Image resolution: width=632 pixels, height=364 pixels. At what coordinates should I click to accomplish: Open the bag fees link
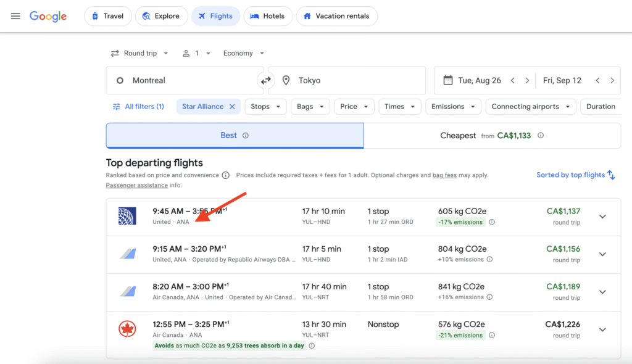click(x=444, y=175)
